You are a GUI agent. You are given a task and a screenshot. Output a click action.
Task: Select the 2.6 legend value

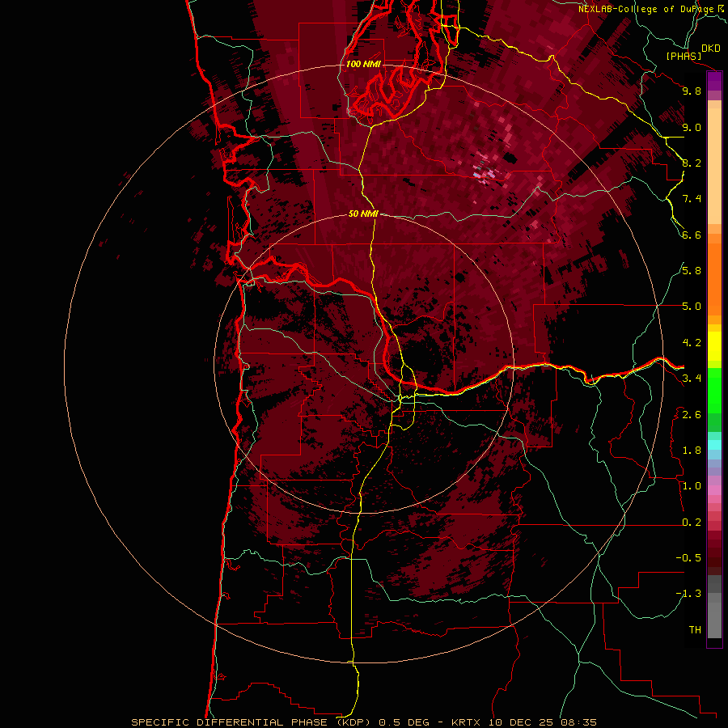click(692, 414)
